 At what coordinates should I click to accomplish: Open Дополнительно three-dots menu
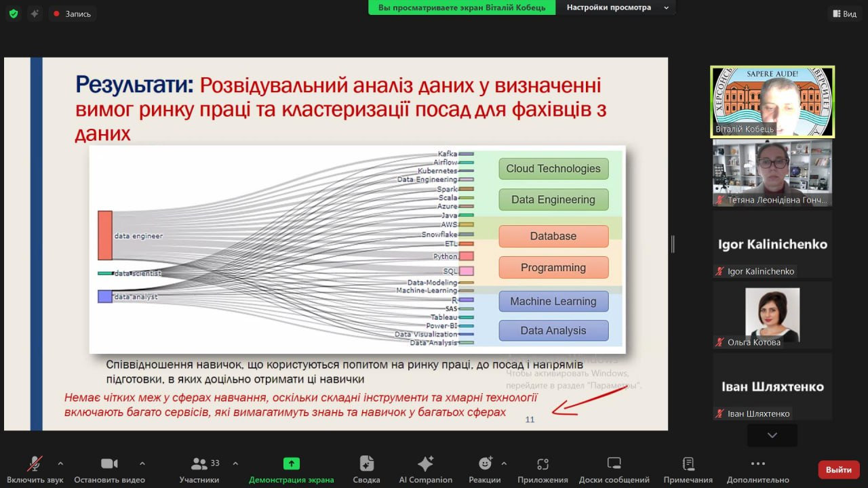click(x=758, y=464)
